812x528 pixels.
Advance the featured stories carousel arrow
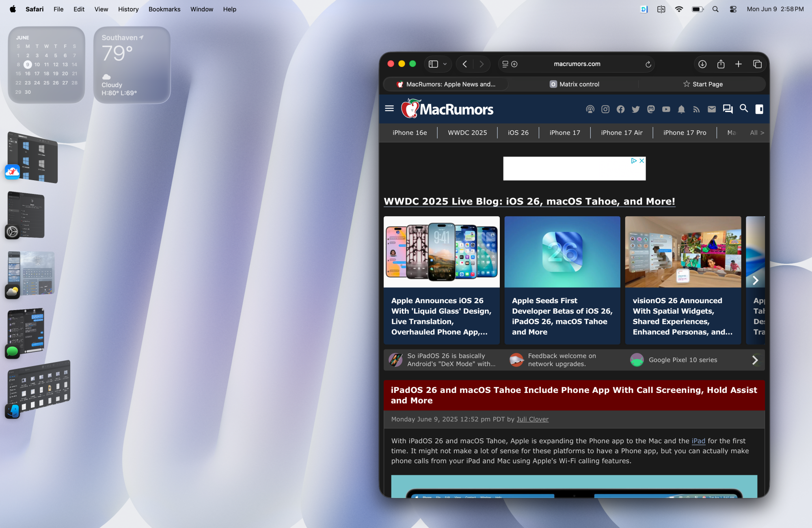755,280
